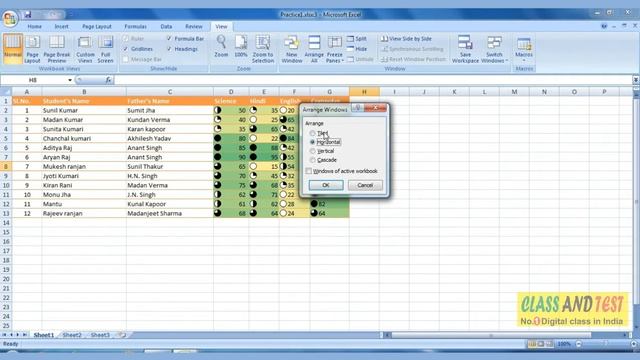The height and width of the screenshot is (360, 640).
Task: Open the Insert ribbon tab
Action: pos(61,27)
